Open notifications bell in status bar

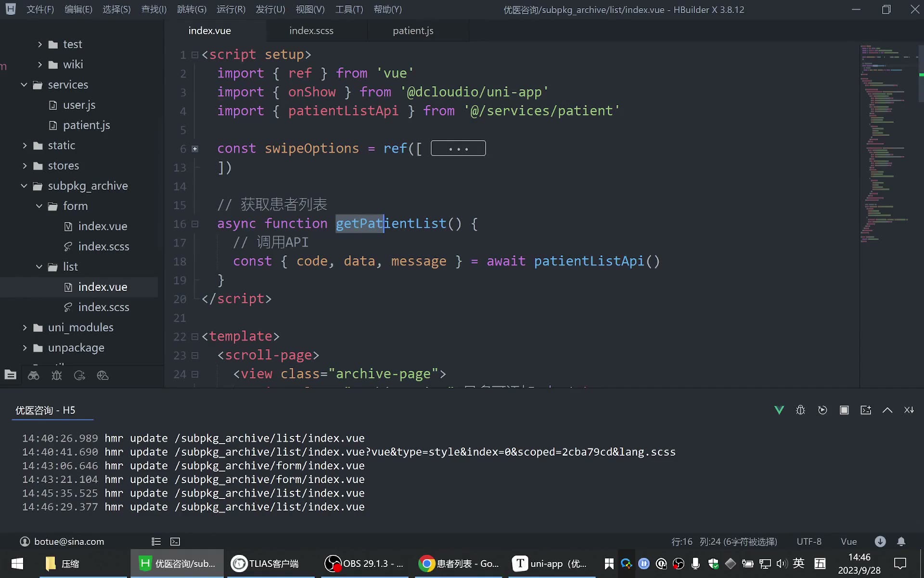(x=901, y=541)
